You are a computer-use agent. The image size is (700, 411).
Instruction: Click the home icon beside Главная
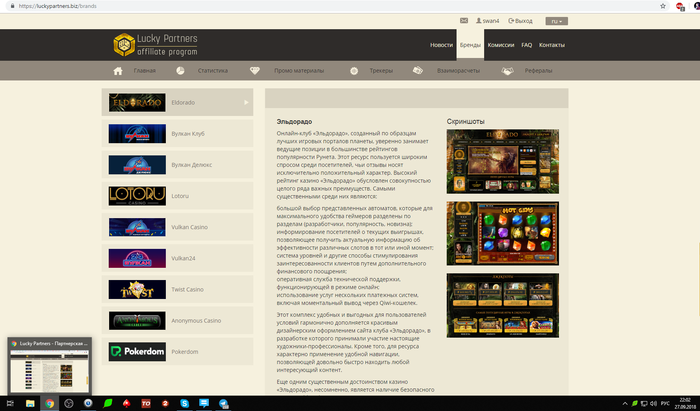(118, 71)
